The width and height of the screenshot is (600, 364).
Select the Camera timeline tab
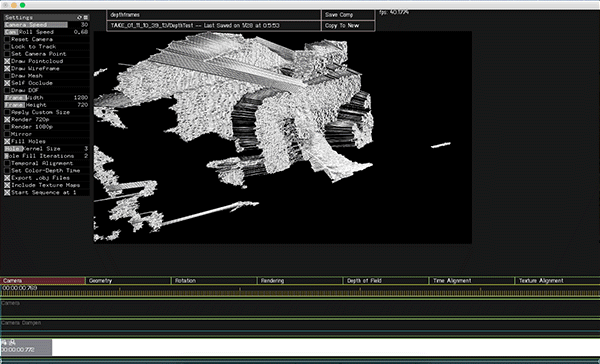click(x=42, y=281)
